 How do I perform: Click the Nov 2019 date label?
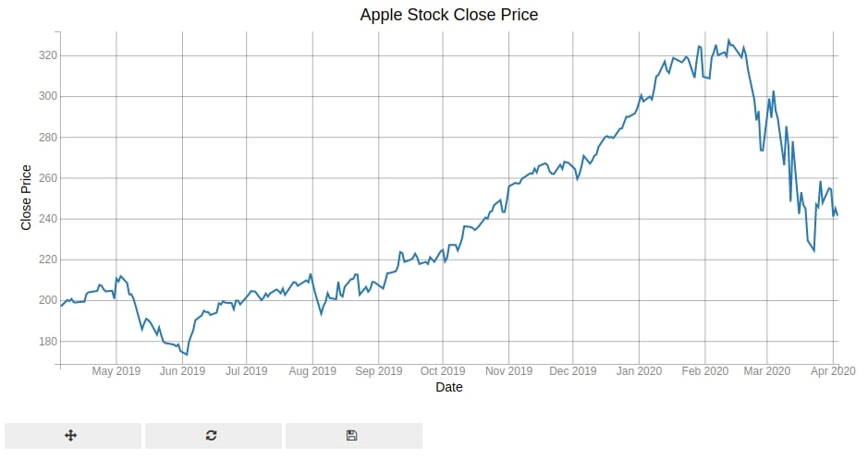508,371
